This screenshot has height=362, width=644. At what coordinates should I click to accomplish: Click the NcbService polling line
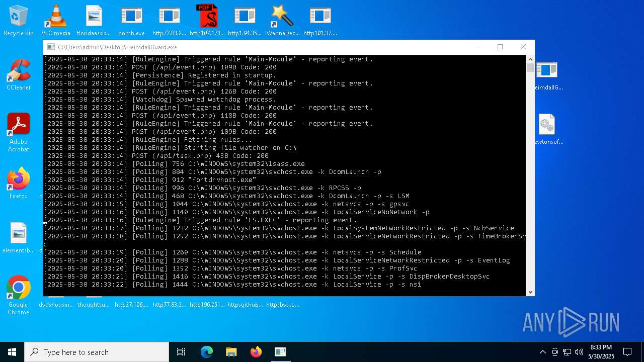[x=279, y=228]
